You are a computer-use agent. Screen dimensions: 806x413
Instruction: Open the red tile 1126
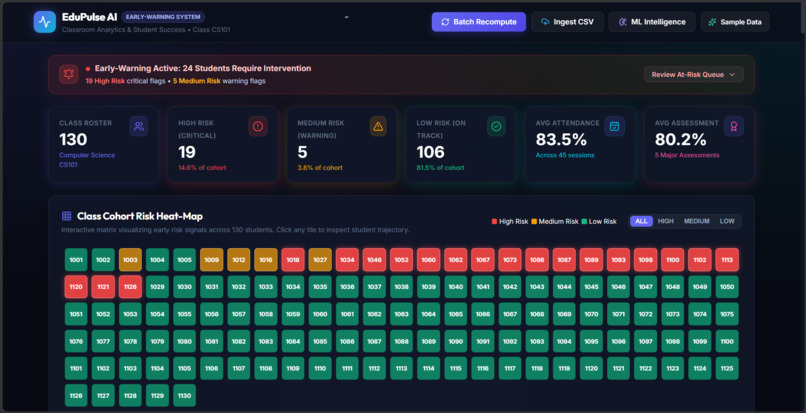click(130, 287)
